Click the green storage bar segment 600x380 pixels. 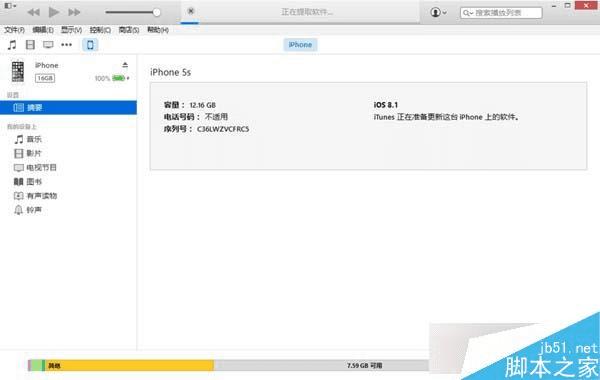pyautogui.click(x=38, y=365)
